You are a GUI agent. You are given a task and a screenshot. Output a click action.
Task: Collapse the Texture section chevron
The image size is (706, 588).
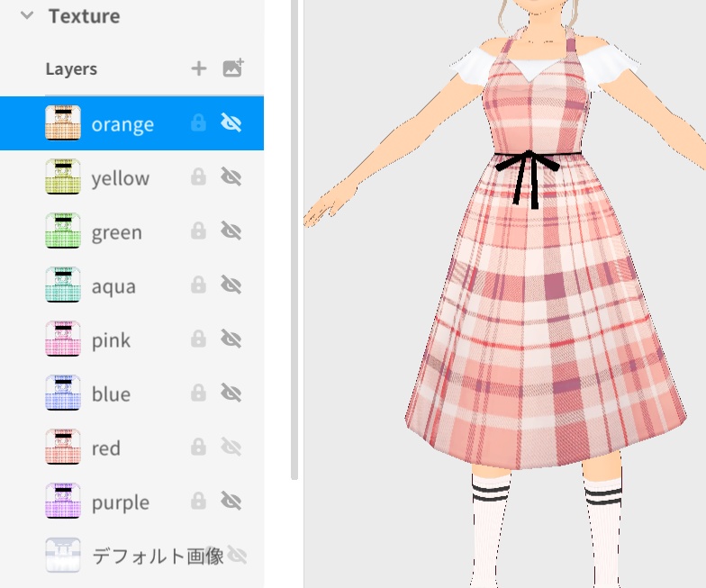[27, 16]
